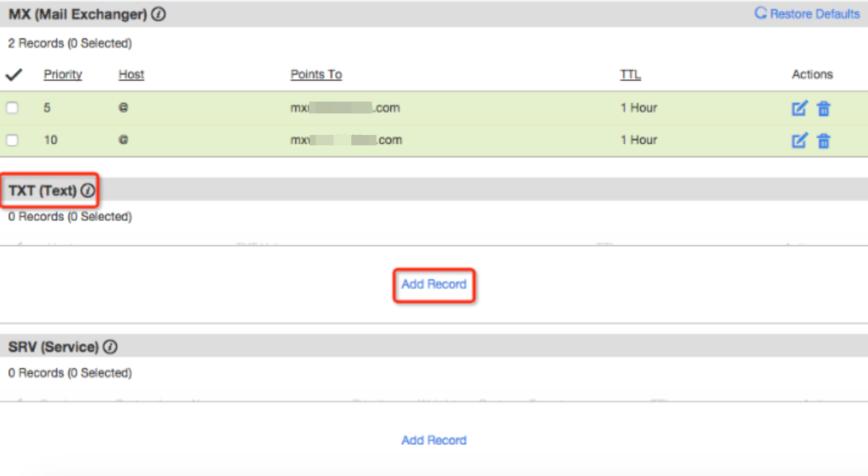Add Record in the TXT section
The image size is (868, 476).
click(x=434, y=284)
